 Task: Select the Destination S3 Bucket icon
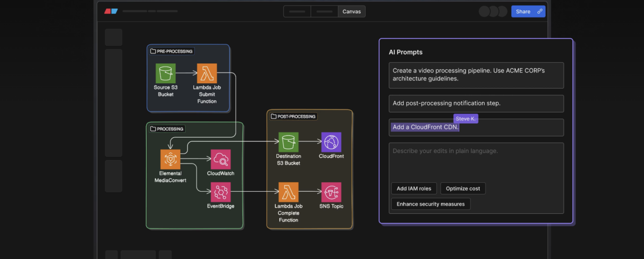(289, 142)
